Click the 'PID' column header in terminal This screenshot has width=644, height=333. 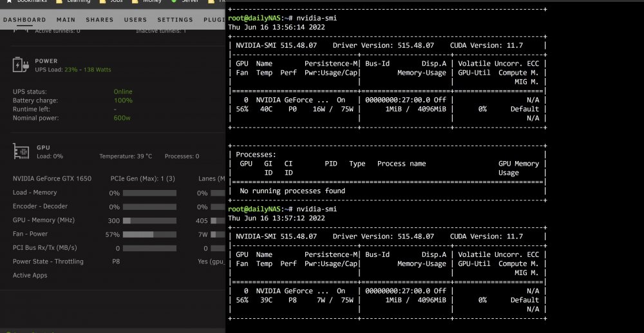[x=331, y=164]
